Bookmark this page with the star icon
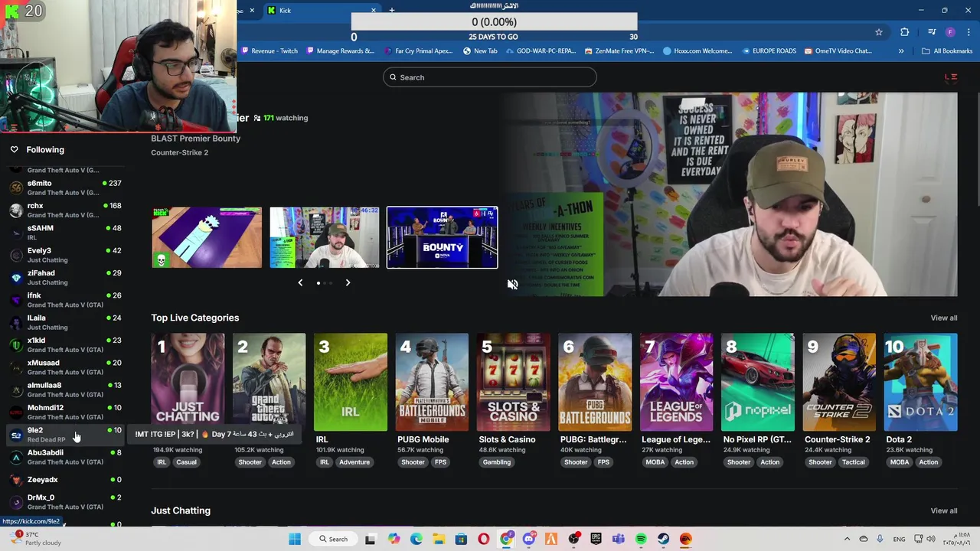 879,32
